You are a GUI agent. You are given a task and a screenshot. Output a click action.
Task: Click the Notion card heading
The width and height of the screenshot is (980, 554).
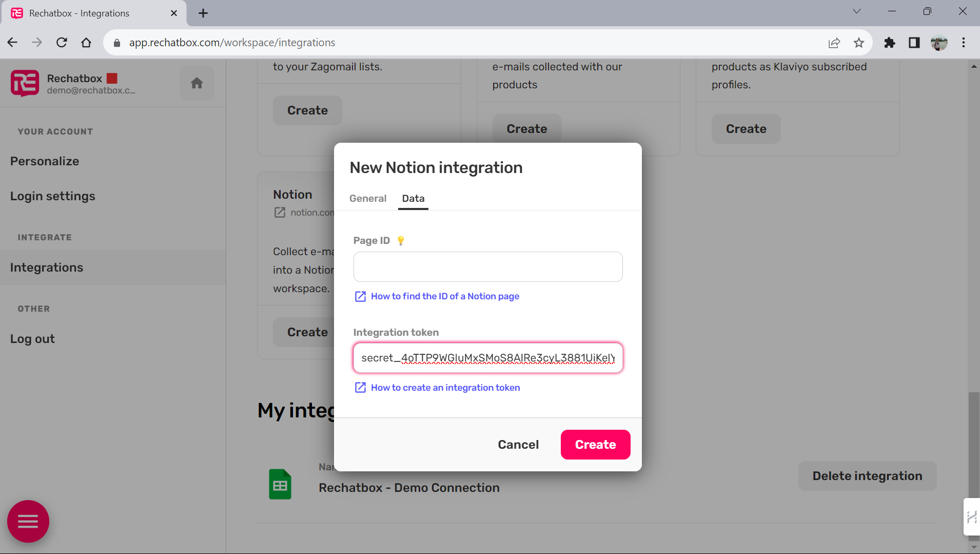(x=292, y=195)
